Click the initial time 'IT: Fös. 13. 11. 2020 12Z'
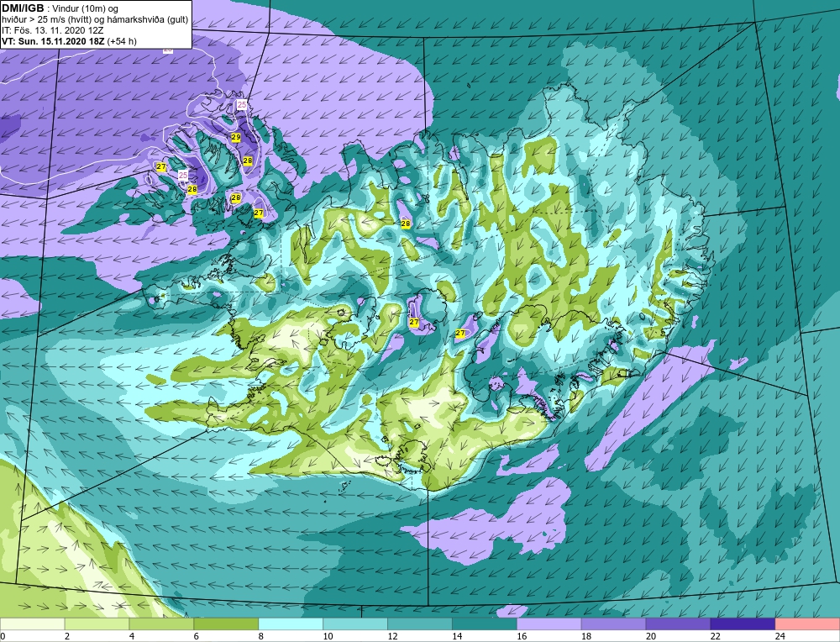This screenshot has height=642, width=840. (52, 30)
